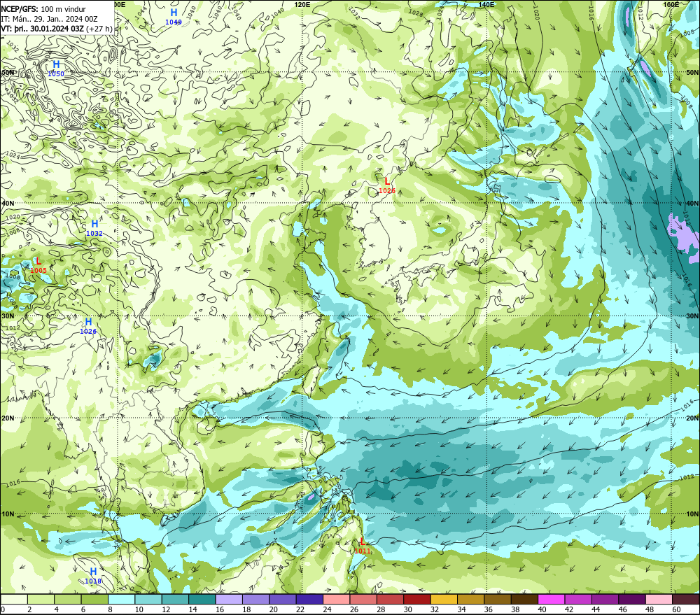This screenshot has height=615, width=700.
Task: Click the 50N label on right edge
Action: click(693, 72)
